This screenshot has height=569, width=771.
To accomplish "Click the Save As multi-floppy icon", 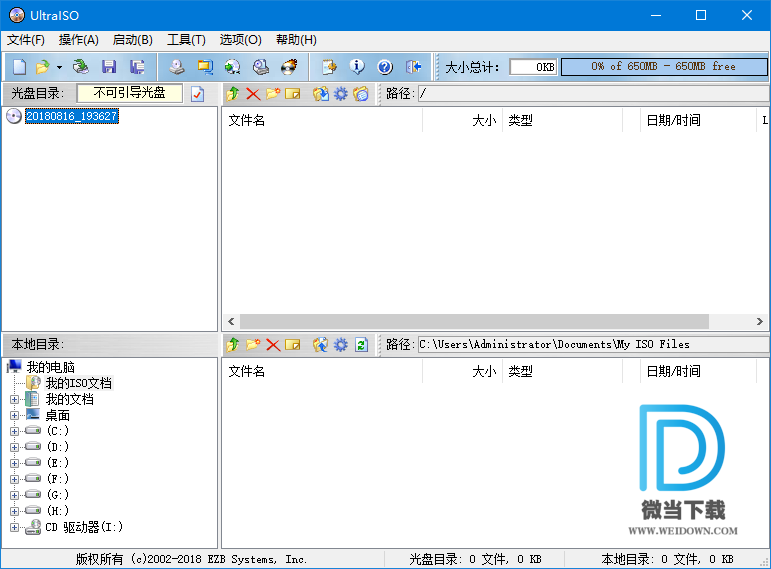I will [137, 66].
